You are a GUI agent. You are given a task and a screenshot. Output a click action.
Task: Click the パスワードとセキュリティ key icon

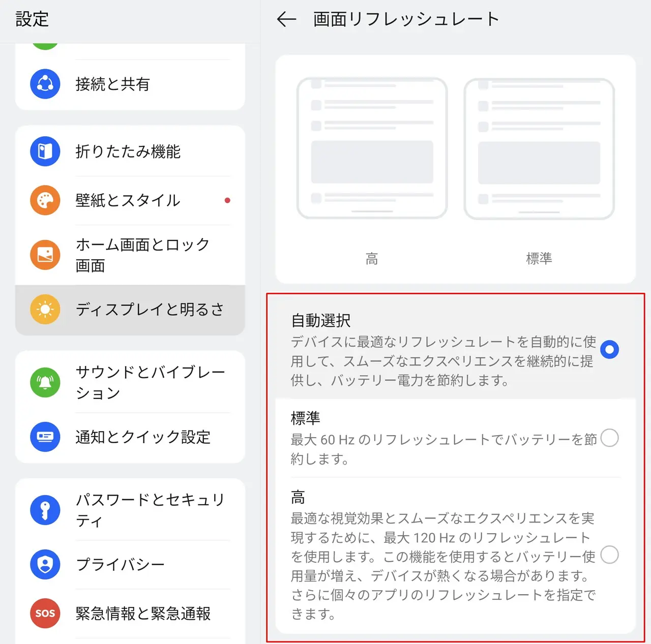coord(45,510)
